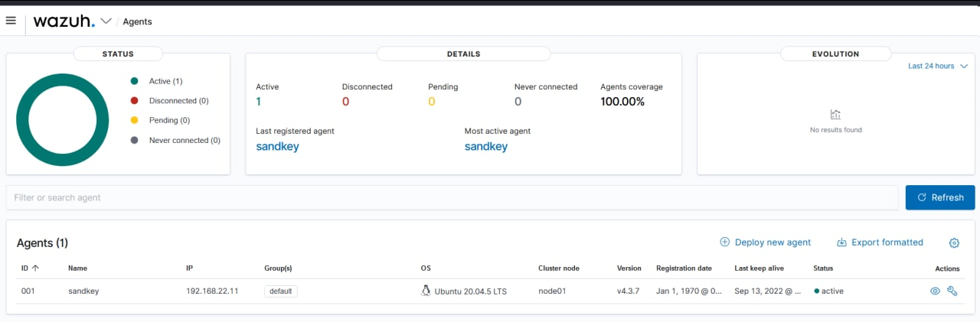Click the filter or search agent field
Image resolution: width=980 pixels, height=322 pixels.
[452, 197]
